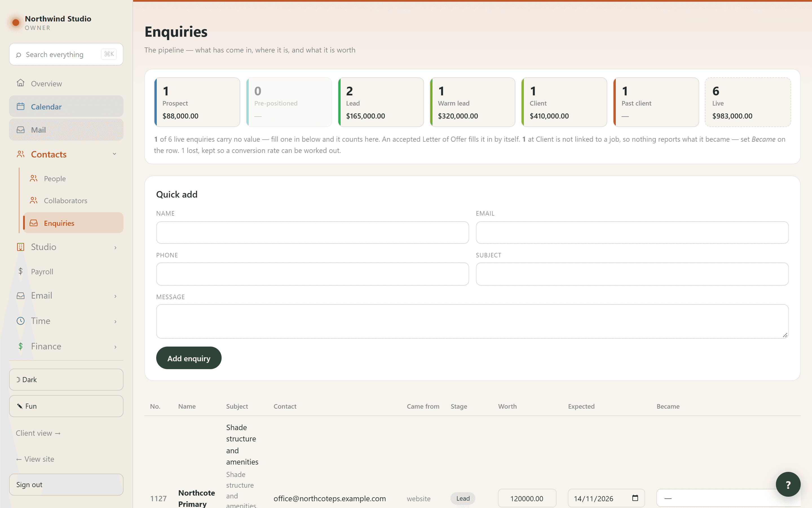Focus the Name field in Quick add
The height and width of the screenshot is (508, 812).
[312, 233]
